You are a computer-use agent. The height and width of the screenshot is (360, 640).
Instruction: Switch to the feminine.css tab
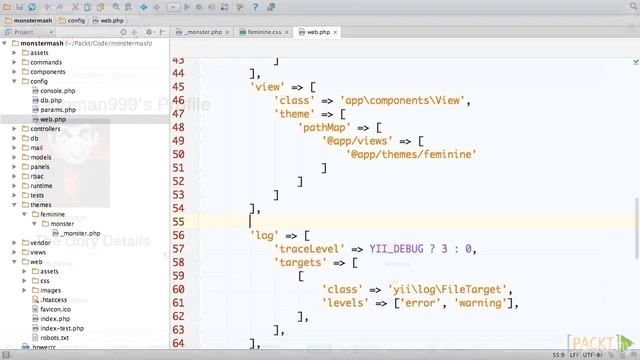pyautogui.click(x=264, y=32)
